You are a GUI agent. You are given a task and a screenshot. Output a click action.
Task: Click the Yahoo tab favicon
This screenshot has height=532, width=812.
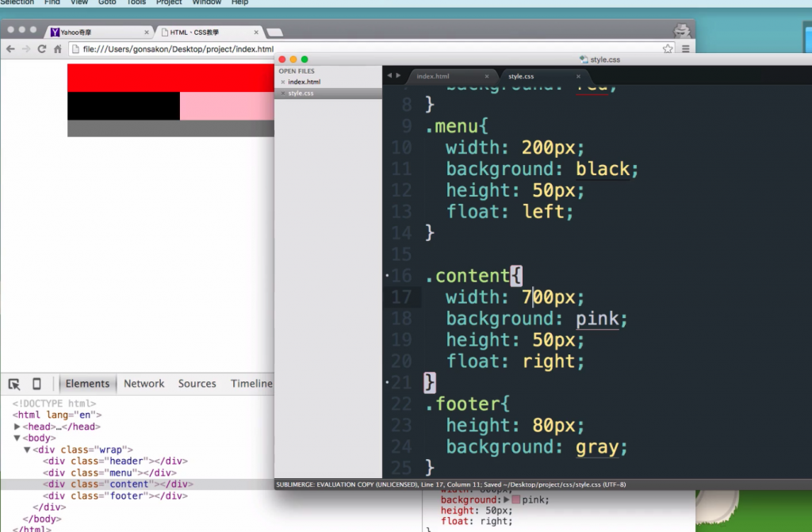(55, 33)
